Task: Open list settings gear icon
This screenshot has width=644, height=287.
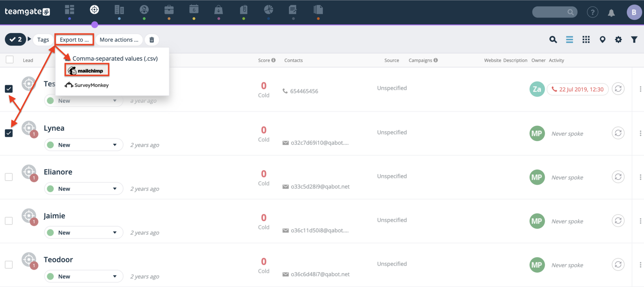Action: point(618,39)
